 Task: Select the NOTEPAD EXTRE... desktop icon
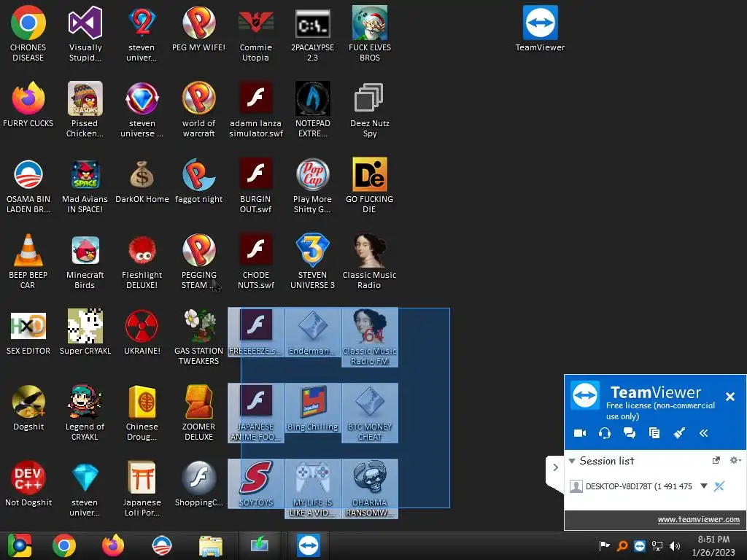(x=312, y=109)
